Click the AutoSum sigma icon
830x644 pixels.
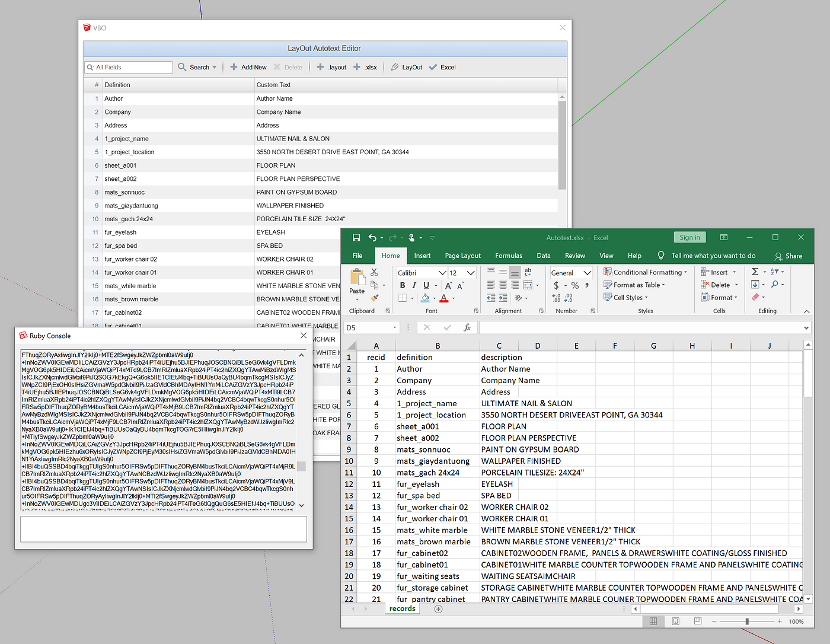(x=755, y=272)
